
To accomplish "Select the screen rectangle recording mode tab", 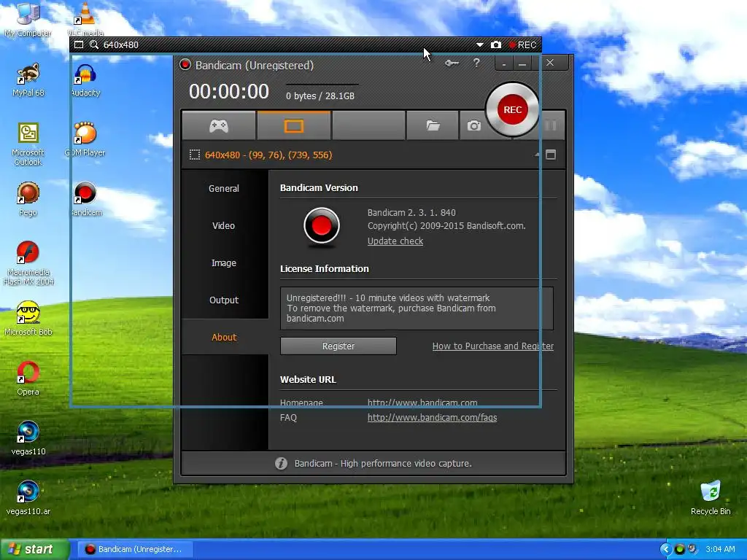I will click(293, 125).
